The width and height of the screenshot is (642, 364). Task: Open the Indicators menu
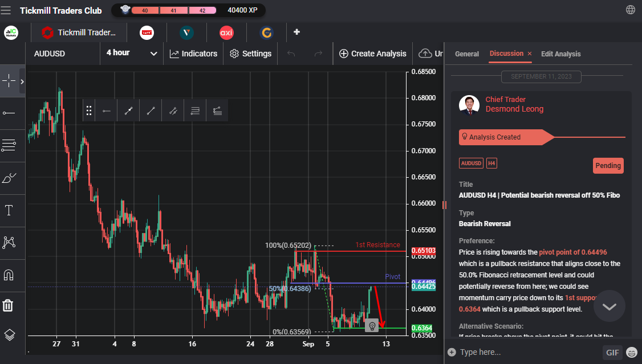[194, 54]
